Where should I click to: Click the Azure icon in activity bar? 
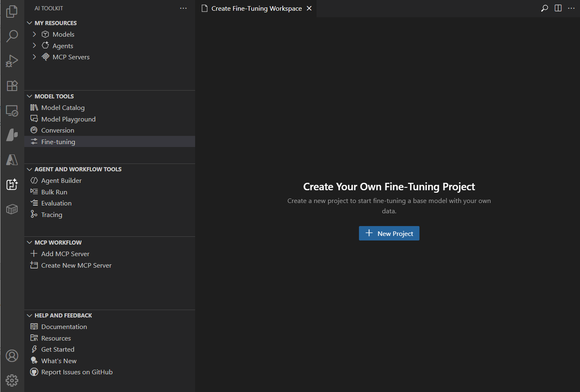[12, 160]
